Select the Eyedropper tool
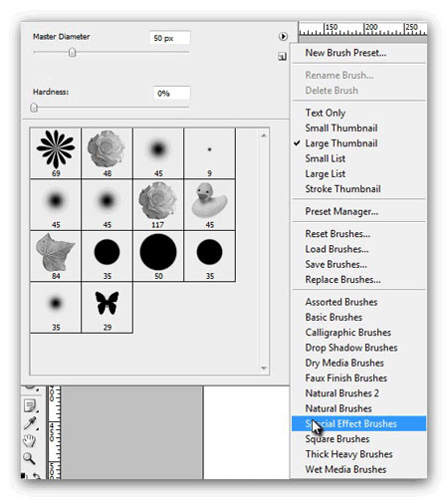Viewport: 448px width, 500px height. click(x=30, y=423)
